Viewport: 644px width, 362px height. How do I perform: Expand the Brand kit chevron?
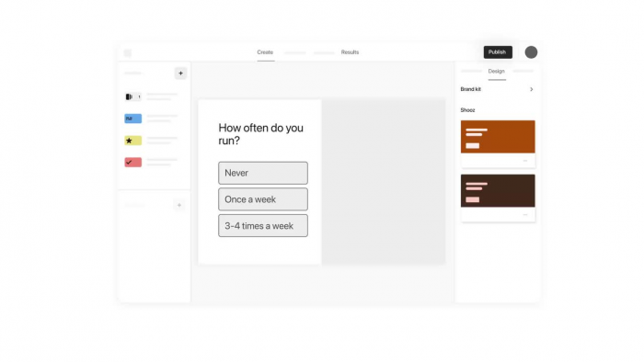pyautogui.click(x=532, y=89)
